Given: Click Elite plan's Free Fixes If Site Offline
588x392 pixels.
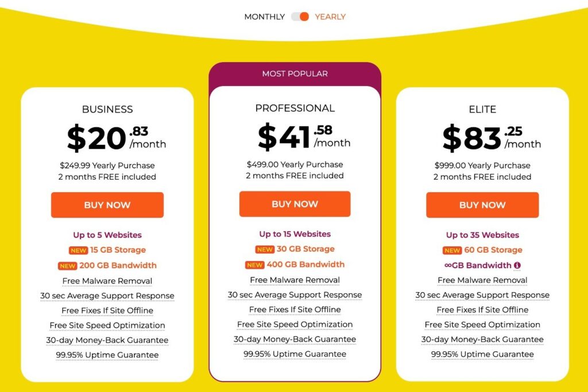Looking at the screenshot, I should [482, 310].
